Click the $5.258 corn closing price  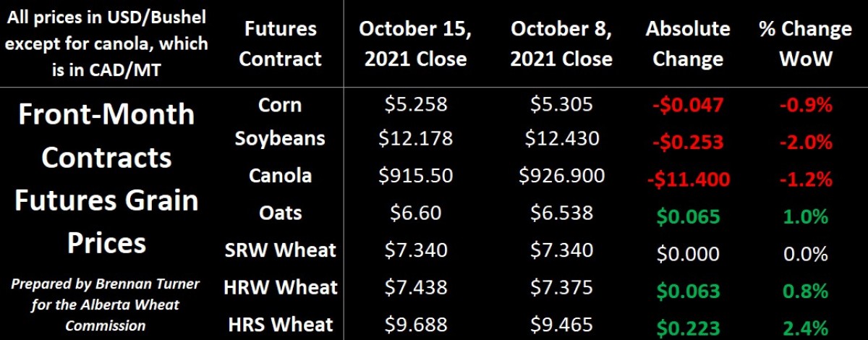coord(416,106)
